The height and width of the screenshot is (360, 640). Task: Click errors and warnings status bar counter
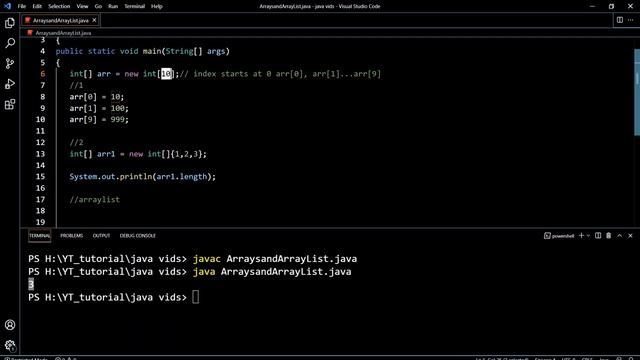pos(66,358)
